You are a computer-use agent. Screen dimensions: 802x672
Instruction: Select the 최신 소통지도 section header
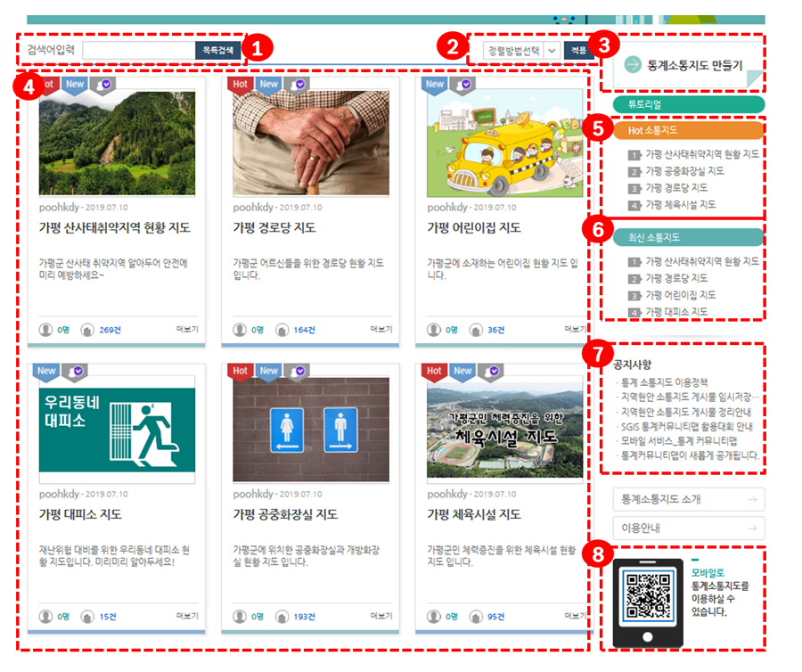coord(690,239)
